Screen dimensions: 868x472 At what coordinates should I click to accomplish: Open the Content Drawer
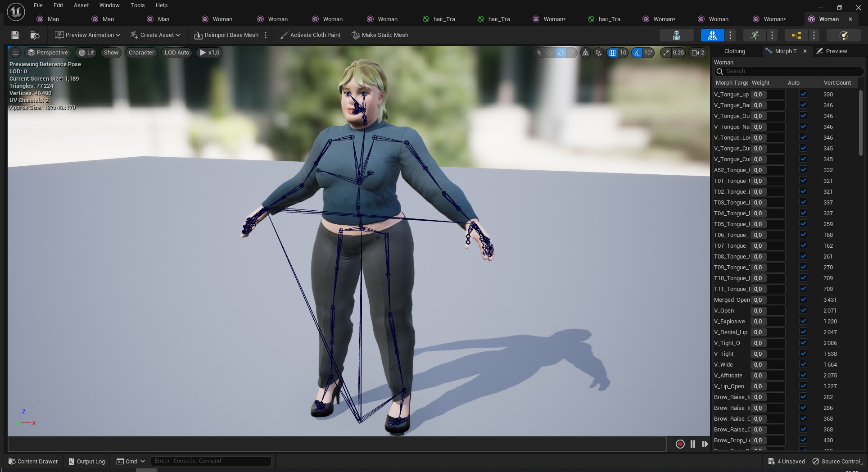tap(33, 461)
